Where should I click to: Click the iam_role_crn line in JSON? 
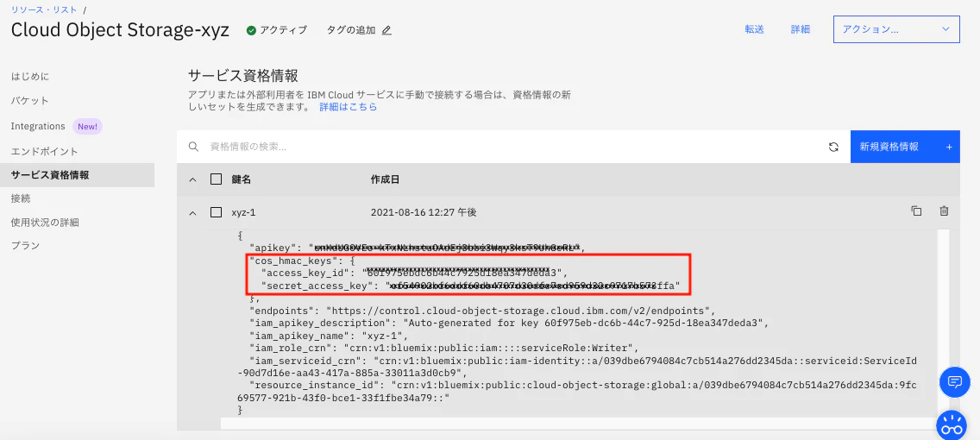(x=444, y=348)
